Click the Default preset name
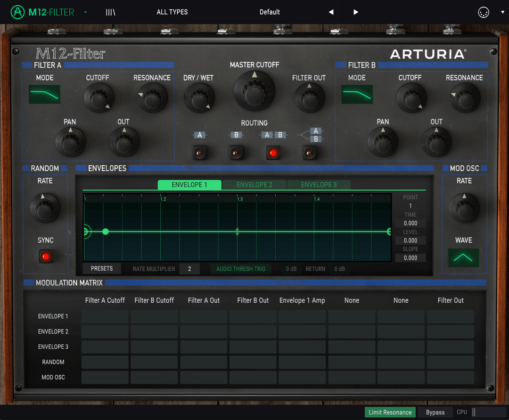The width and height of the screenshot is (509, 420). (270, 12)
